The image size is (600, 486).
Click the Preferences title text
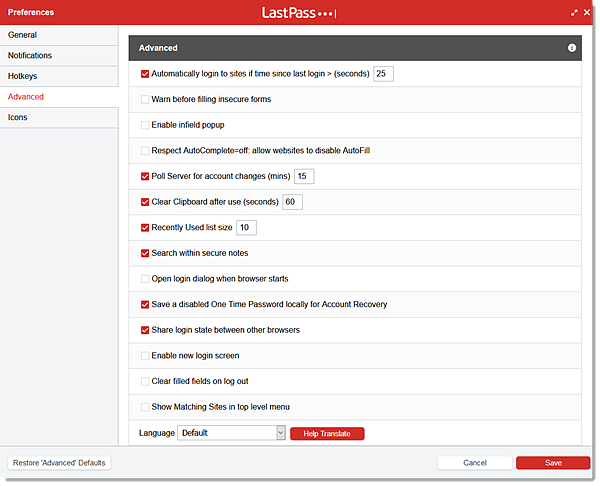pyautogui.click(x=31, y=12)
